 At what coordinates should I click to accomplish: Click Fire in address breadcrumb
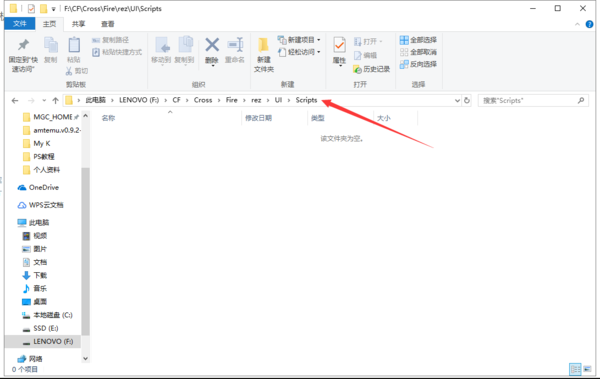[x=232, y=100]
